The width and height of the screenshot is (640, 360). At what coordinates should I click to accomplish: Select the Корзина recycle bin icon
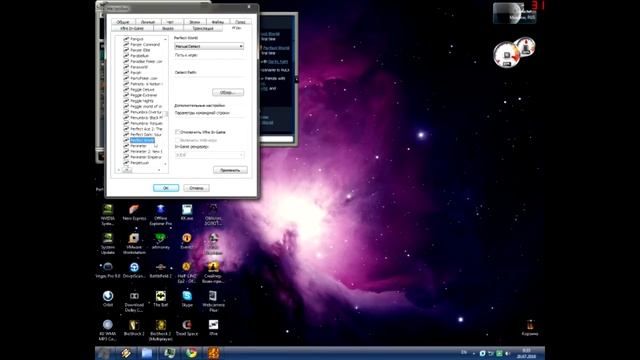(530, 328)
